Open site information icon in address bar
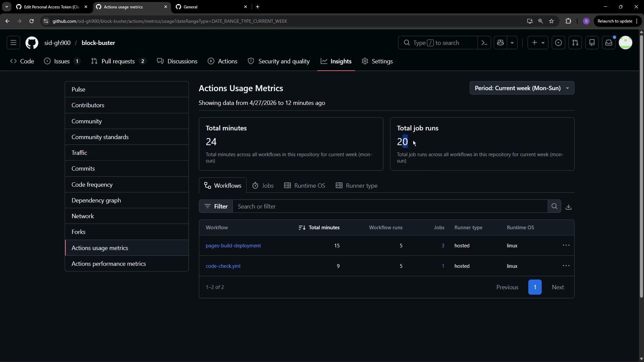Image resolution: width=644 pixels, height=362 pixels. (46, 21)
